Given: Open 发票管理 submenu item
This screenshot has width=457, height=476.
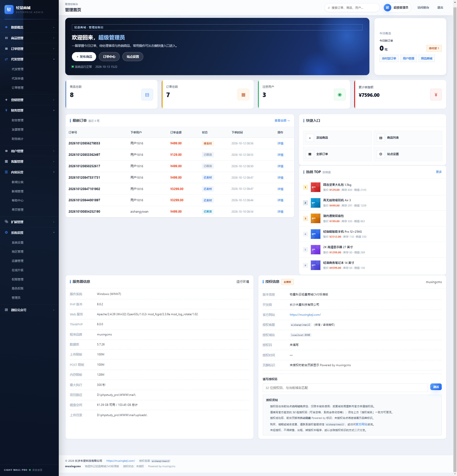Looking at the screenshot, I should click(x=17, y=130).
